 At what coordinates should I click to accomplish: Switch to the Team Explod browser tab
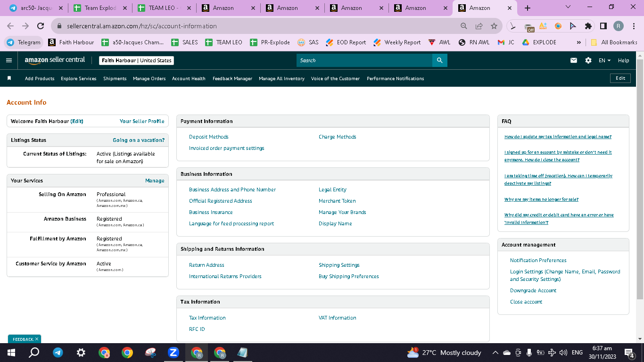(x=100, y=8)
